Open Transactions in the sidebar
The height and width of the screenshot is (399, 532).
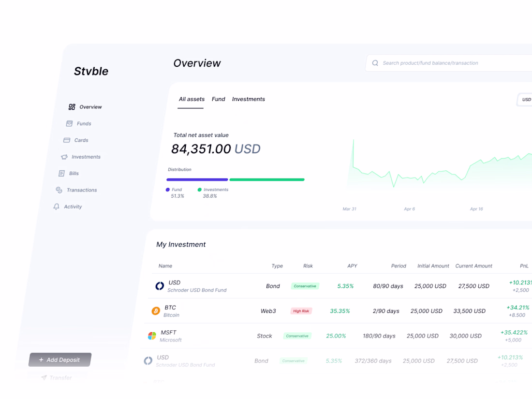(76, 190)
